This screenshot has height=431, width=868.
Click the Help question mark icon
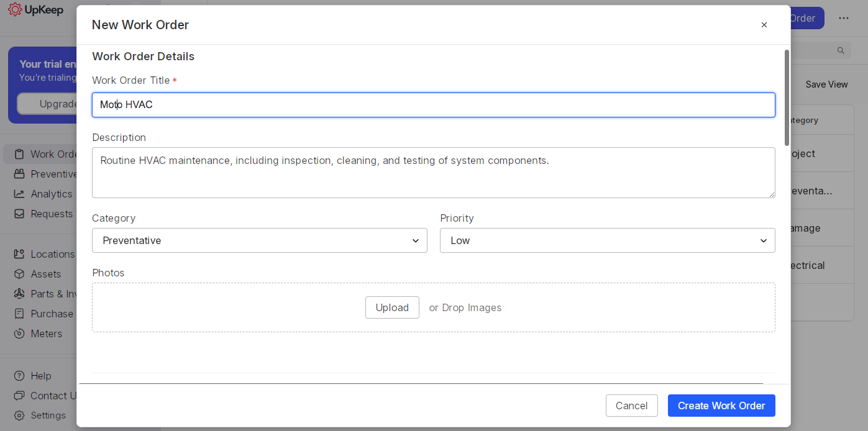19,376
